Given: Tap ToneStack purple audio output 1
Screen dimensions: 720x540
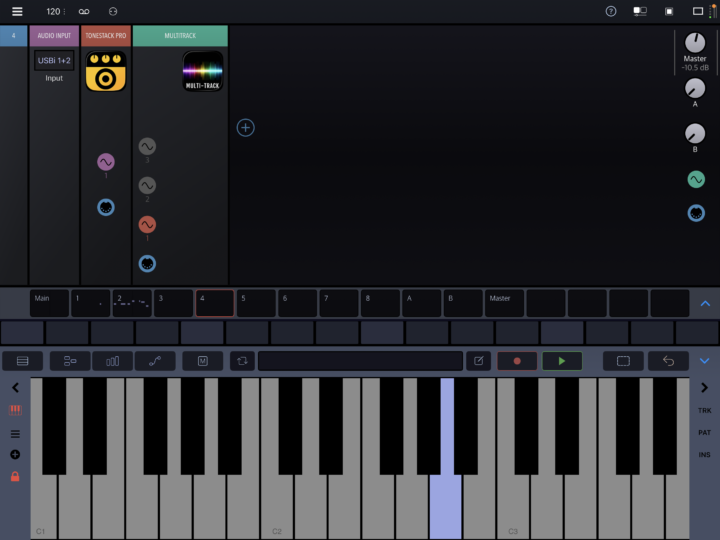Looking at the screenshot, I should click(x=106, y=162).
